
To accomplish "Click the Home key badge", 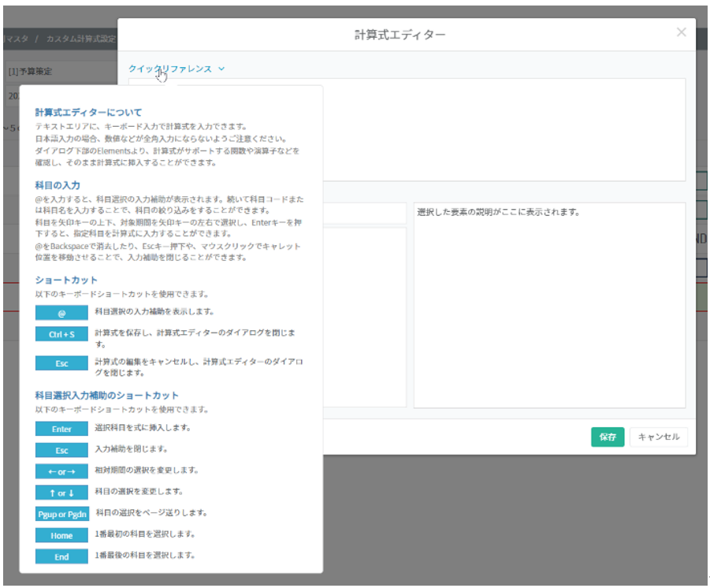I will click(x=61, y=536).
